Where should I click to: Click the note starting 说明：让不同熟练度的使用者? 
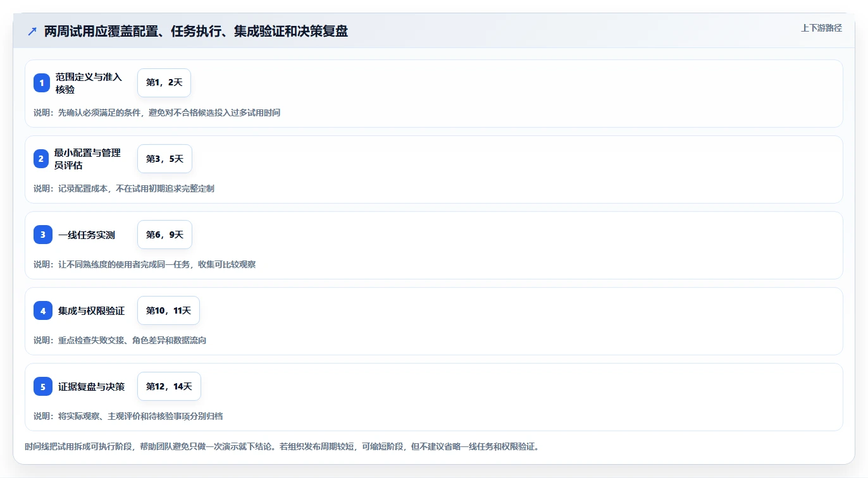pos(145,264)
